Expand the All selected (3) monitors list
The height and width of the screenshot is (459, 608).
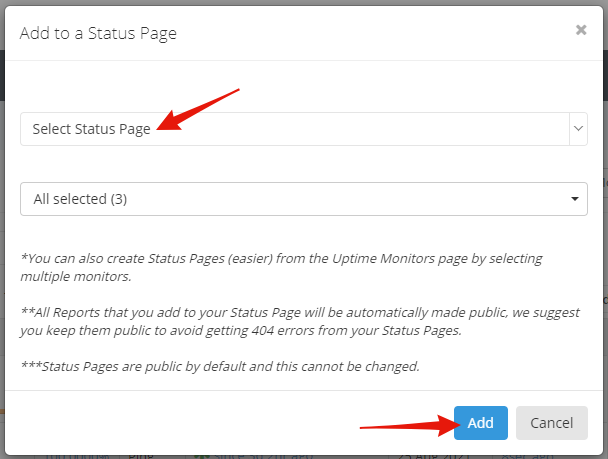(x=304, y=199)
